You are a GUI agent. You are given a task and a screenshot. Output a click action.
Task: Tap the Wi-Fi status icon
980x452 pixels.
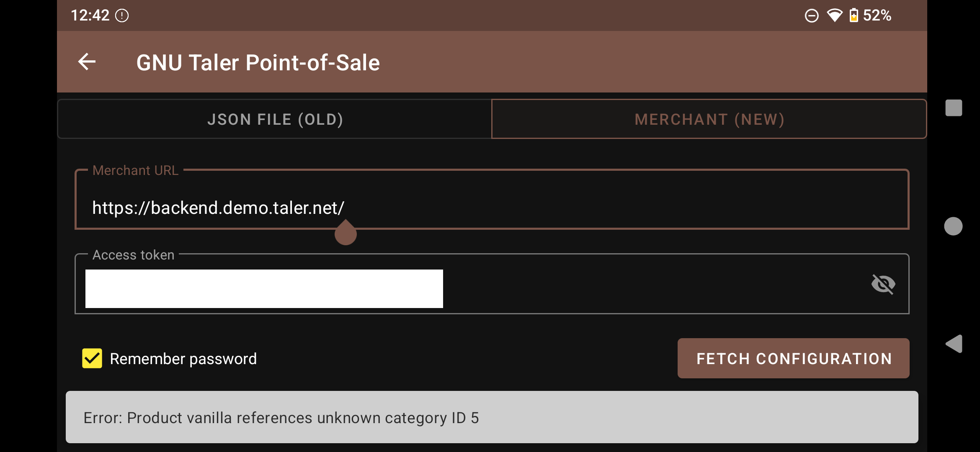pyautogui.click(x=834, y=15)
